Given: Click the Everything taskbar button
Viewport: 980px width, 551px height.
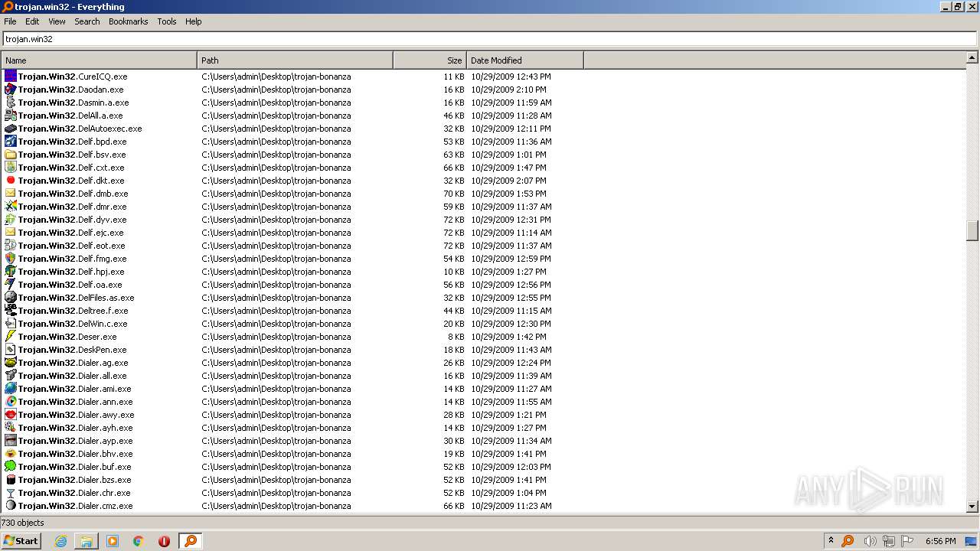Looking at the screenshot, I should point(191,541).
